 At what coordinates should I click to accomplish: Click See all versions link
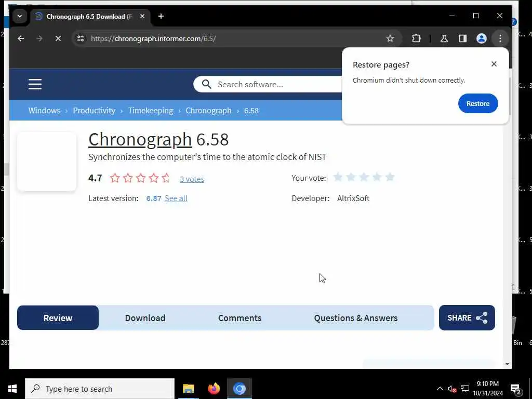point(176,198)
